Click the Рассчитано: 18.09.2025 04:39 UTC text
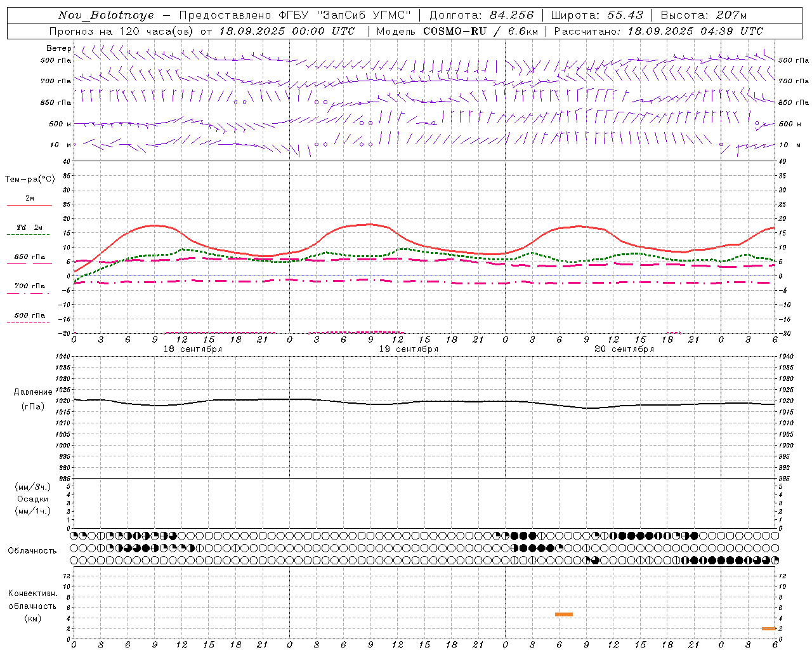This screenshot has width=812, height=650. pyautogui.click(x=658, y=31)
